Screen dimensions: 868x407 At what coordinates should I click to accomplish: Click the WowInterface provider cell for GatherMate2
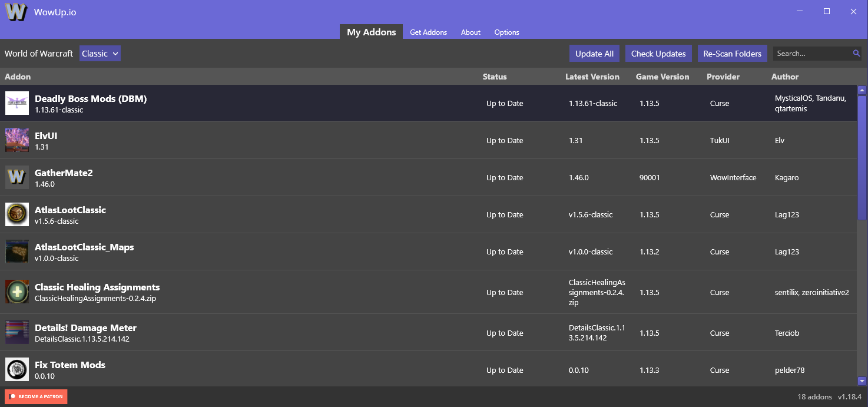point(733,177)
